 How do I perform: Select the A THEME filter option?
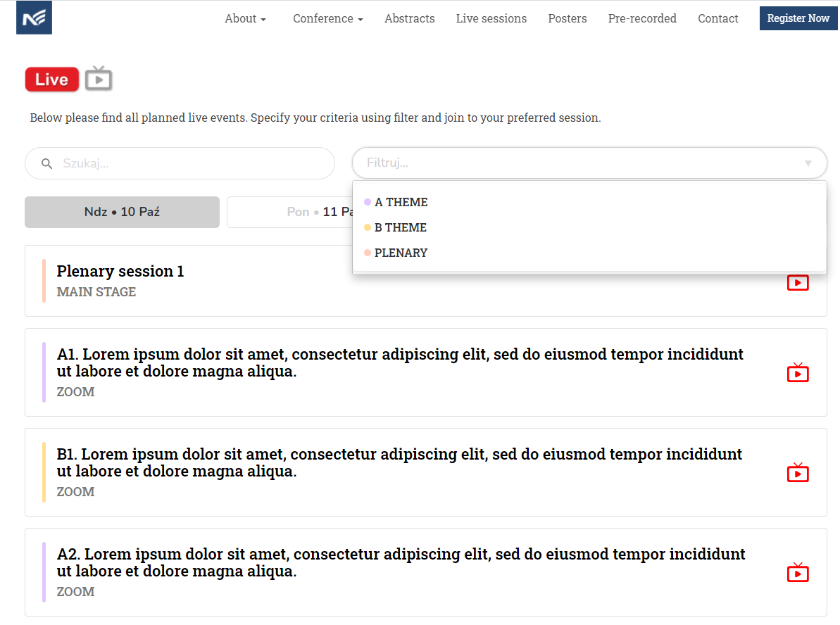coord(401,202)
